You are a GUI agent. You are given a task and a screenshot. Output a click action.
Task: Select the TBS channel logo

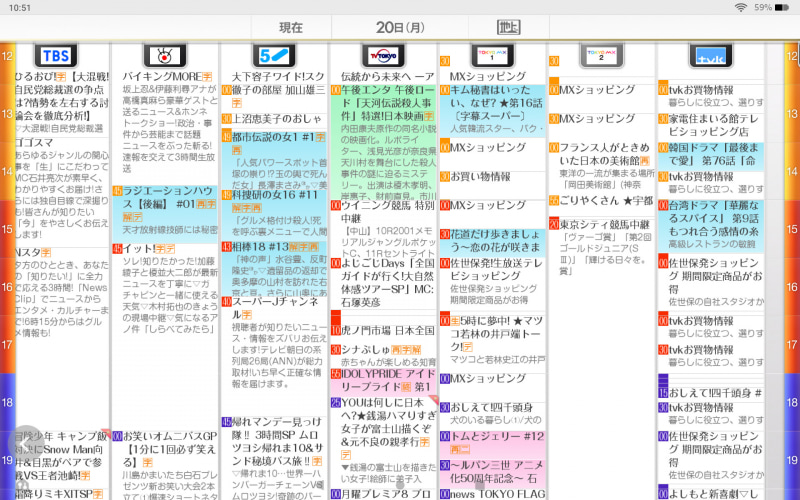tap(56, 56)
